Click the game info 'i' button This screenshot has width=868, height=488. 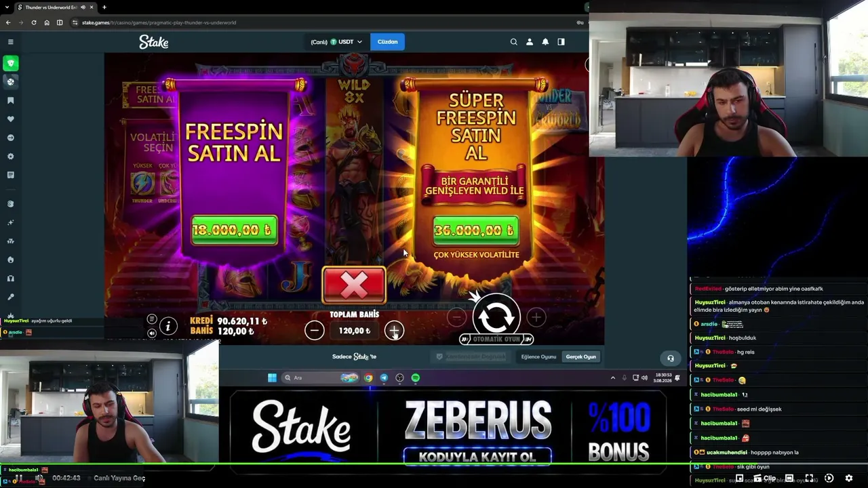click(167, 327)
